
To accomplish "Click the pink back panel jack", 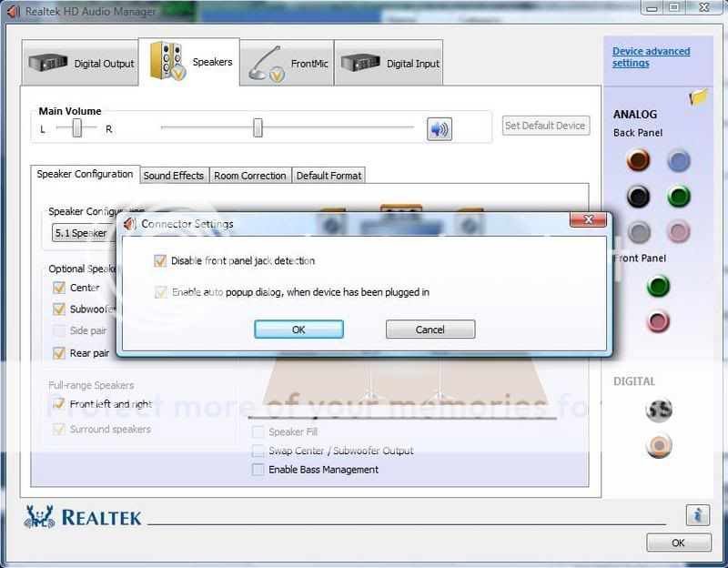I will (x=679, y=232).
